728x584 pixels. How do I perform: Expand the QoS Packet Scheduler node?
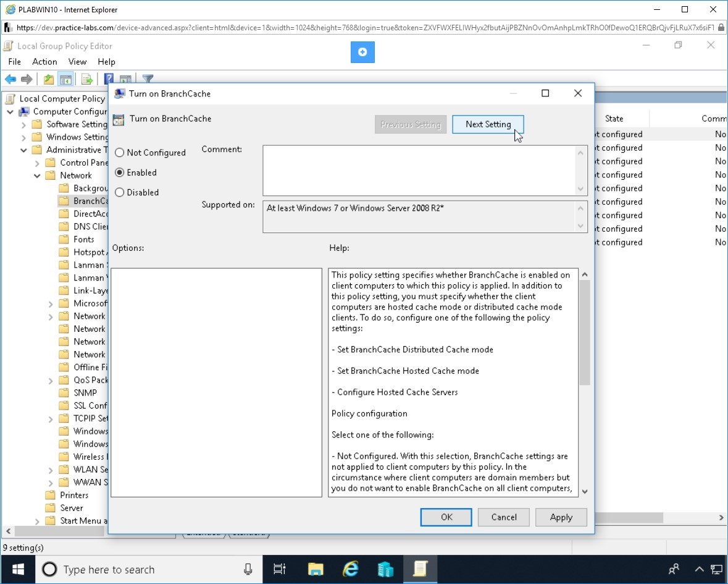pos(51,381)
